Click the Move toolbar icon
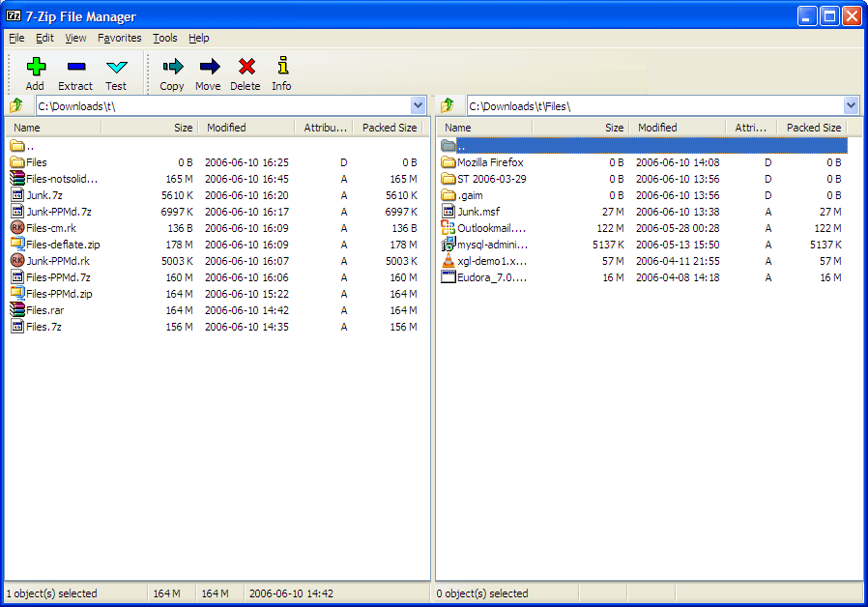Screen dimensions: 868x607 click(209, 67)
